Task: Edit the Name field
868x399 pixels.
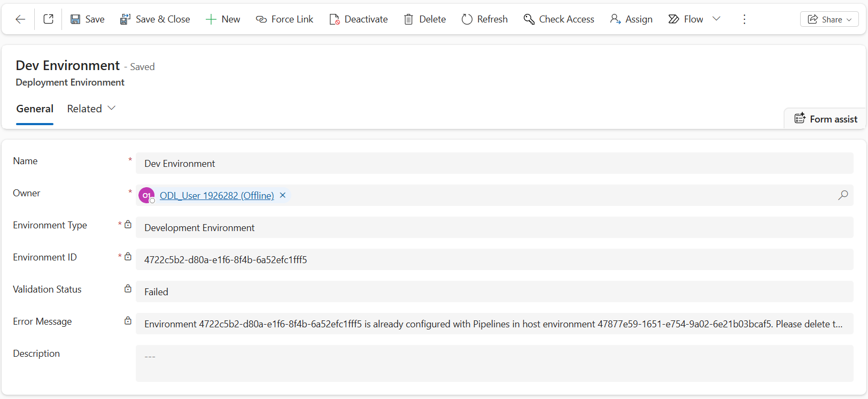Action: pyautogui.click(x=494, y=163)
